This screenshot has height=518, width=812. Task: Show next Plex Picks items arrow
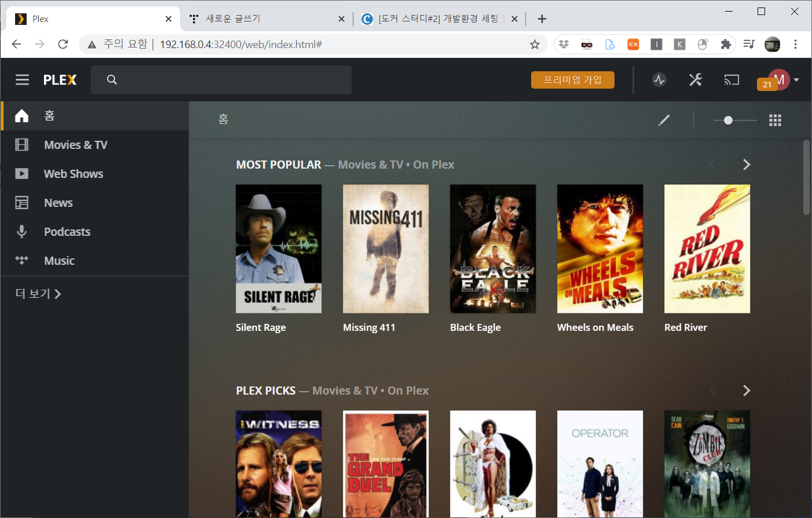point(747,391)
